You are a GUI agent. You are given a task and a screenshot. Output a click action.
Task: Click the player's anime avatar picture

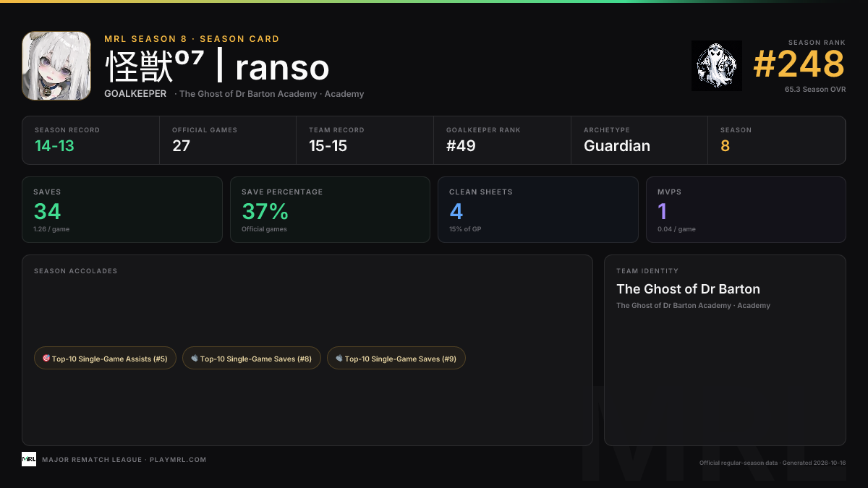click(56, 66)
